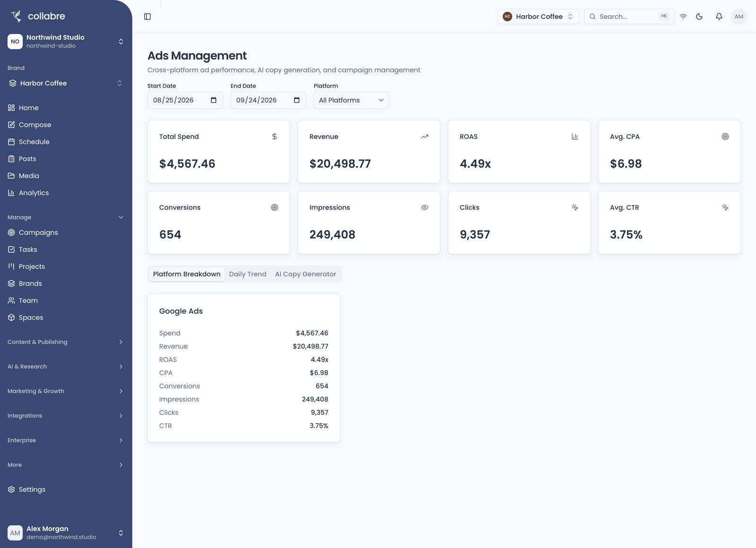
Task: Select the Platform Breakdown tab
Action: click(x=187, y=274)
